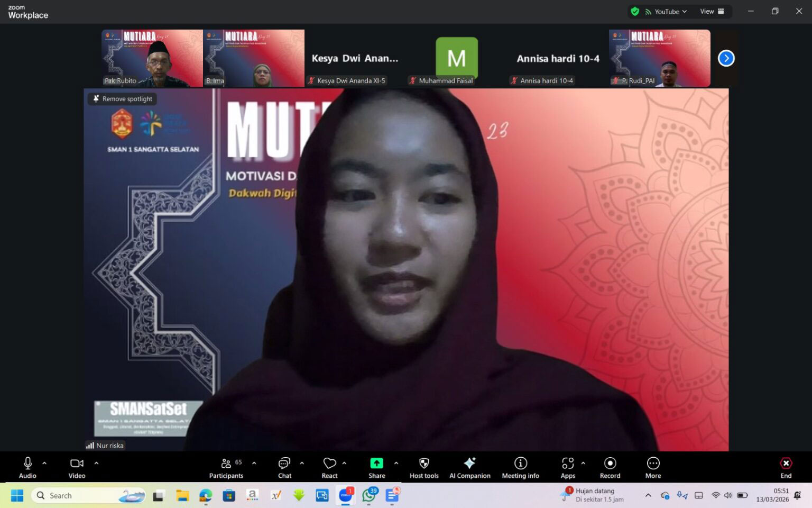The width and height of the screenshot is (812, 508).
Task: Click Remove spotlight button
Action: pyautogui.click(x=123, y=99)
